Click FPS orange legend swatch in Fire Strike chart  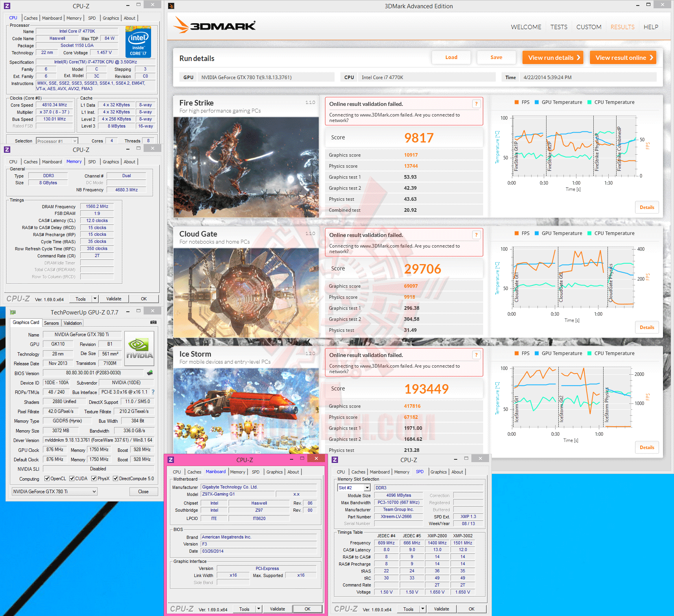point(517,102)
